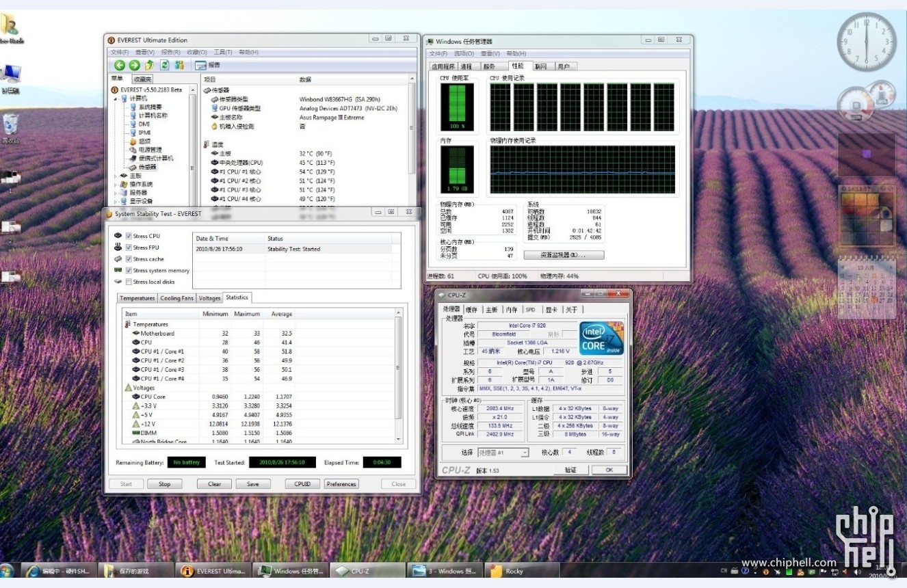This screenshot has height=588, width=907.
Task: Toggle Stress CPU checkbox
Action: click(x=129, y=236)
